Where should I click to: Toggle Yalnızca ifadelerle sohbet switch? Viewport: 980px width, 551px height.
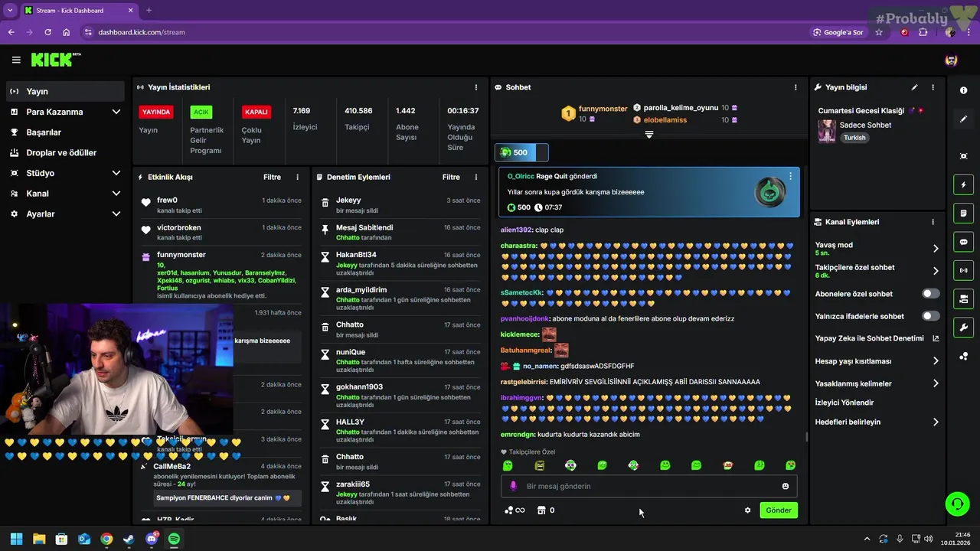pos(930,316)
